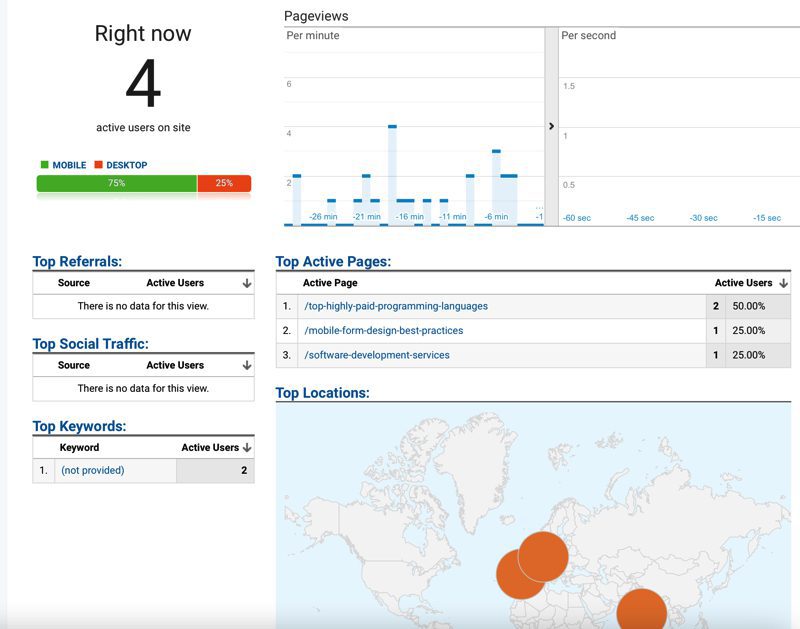Open the Top Active Pages heading link
Viewport: 800px width, 629px height.
click(x=333, y=262)
